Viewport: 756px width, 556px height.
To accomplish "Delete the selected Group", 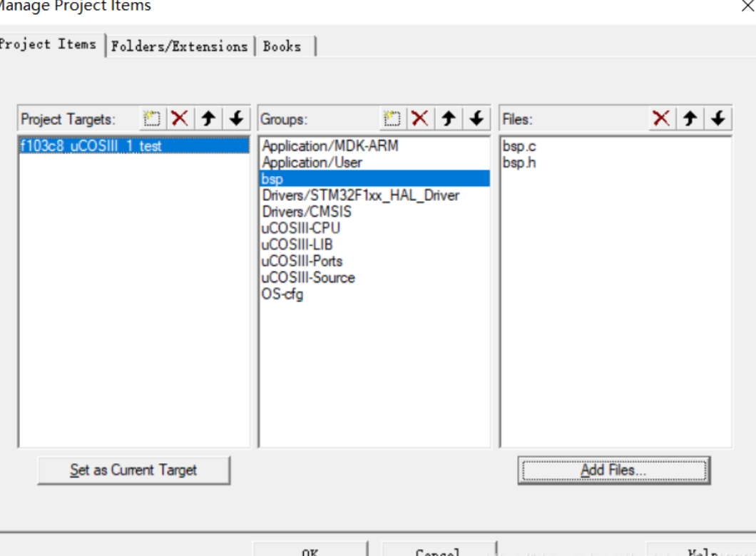I will point(420,118).
